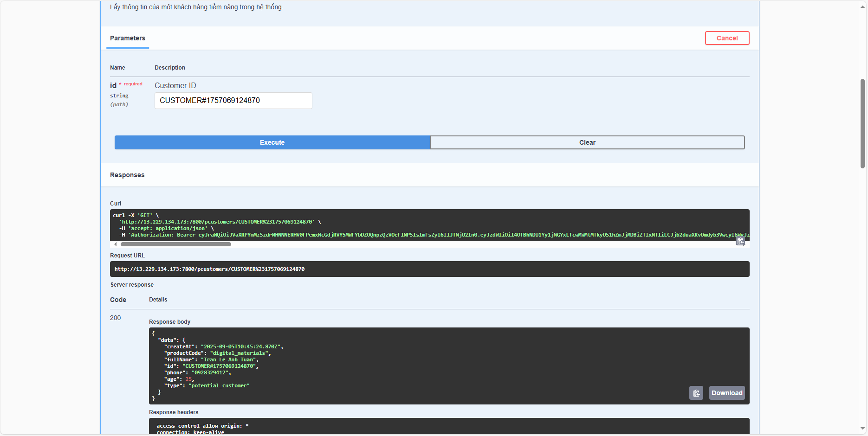Click the Request URL text block
868x436 pixels.
(x=209, y=269)
